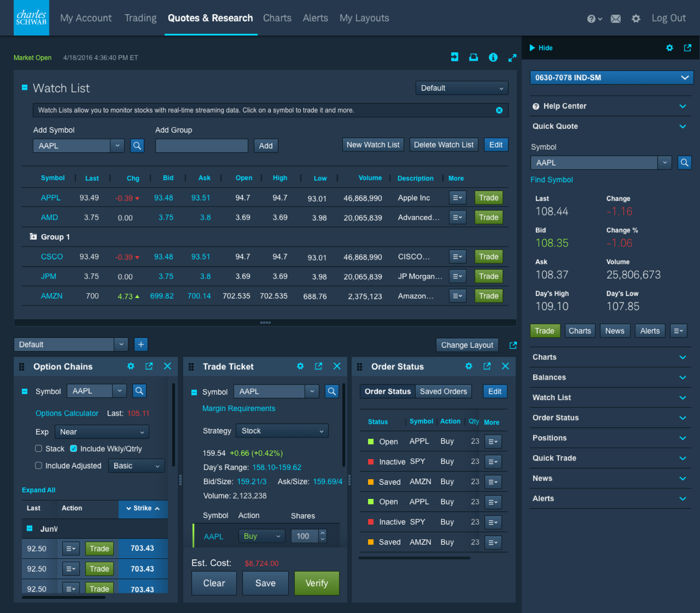Image resolution: width=700 pixels, height=613 pixels.
Task: Open Trade Ticket settings gear
Action: pos(300,366)
